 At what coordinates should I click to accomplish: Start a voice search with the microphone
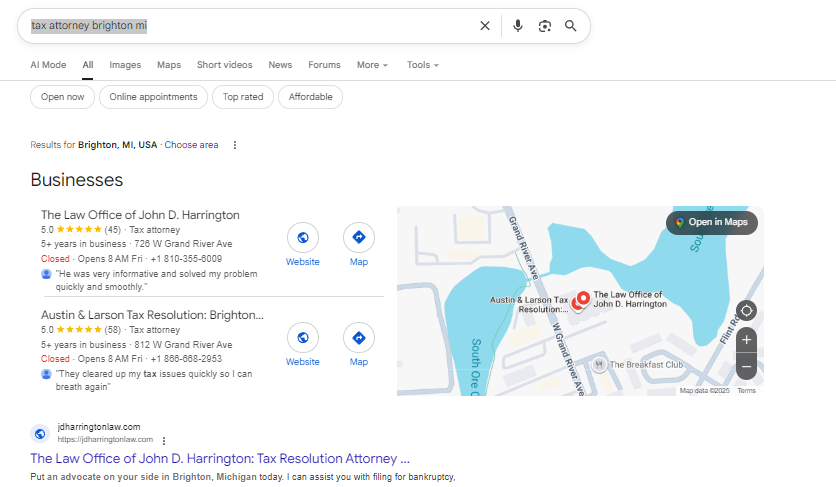point(517,26)
